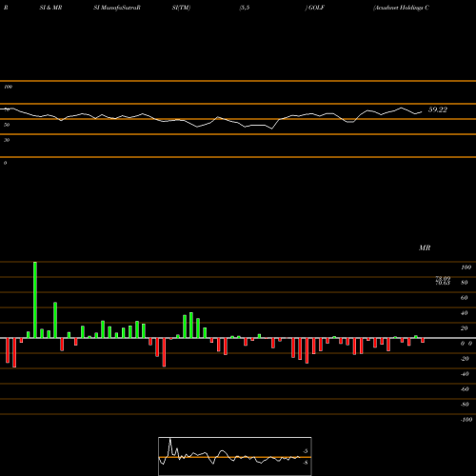Viewport: 476px width, 476px height.
Task: Click the 30 label on RSI axis
Action: coord(7,140)
